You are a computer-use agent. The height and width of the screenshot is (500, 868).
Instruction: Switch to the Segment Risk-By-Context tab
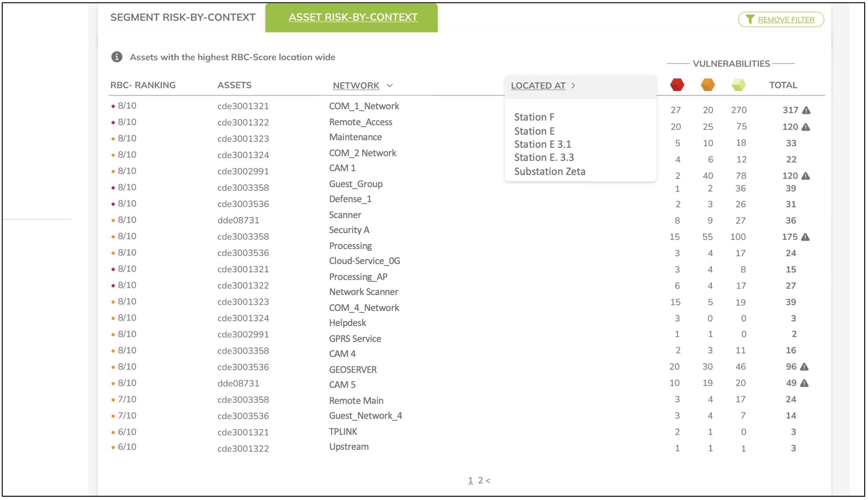coord(183,17)
